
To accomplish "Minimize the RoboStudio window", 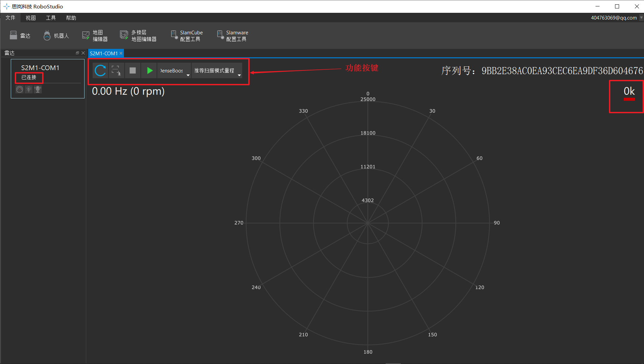I will (x=598, y=6).
